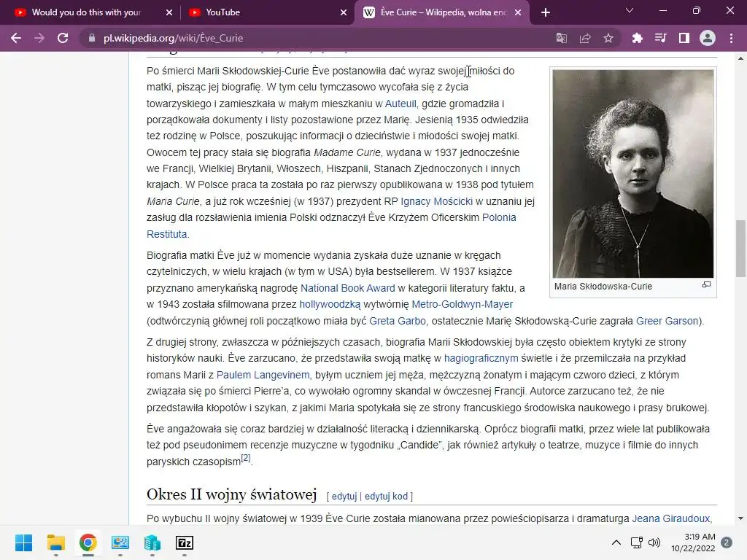The height and width of the screenshot is (560, 747).
Task: Open the network status tray icon
Action: tap(636, 542)
